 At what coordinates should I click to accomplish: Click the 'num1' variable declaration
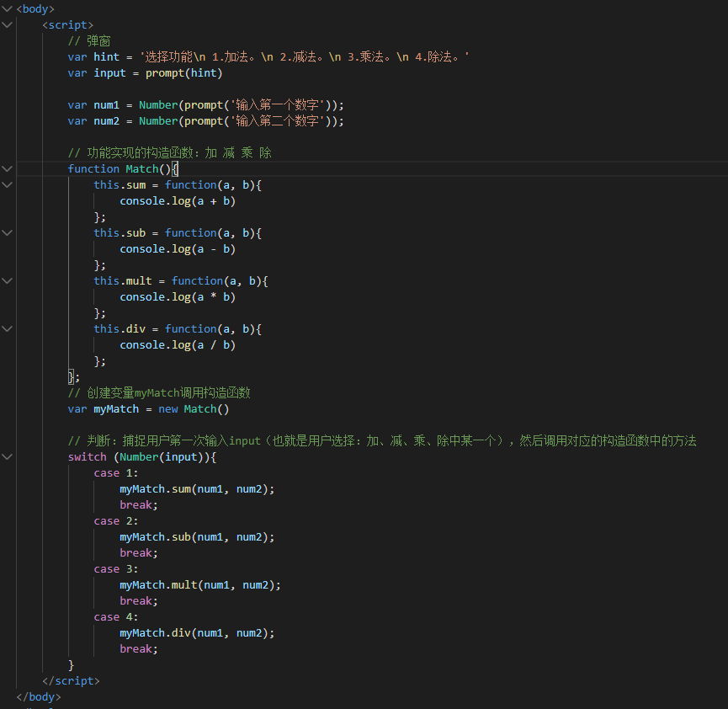click(x=106, y=105)
